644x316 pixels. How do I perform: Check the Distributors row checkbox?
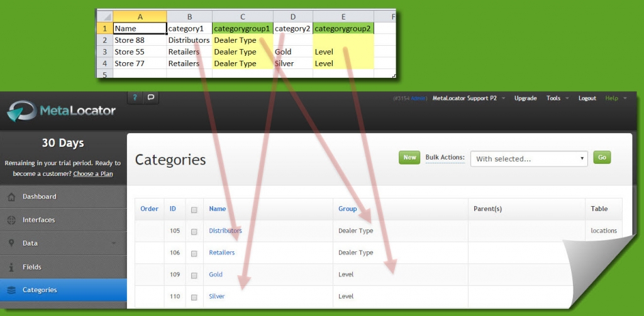point(194,231)
